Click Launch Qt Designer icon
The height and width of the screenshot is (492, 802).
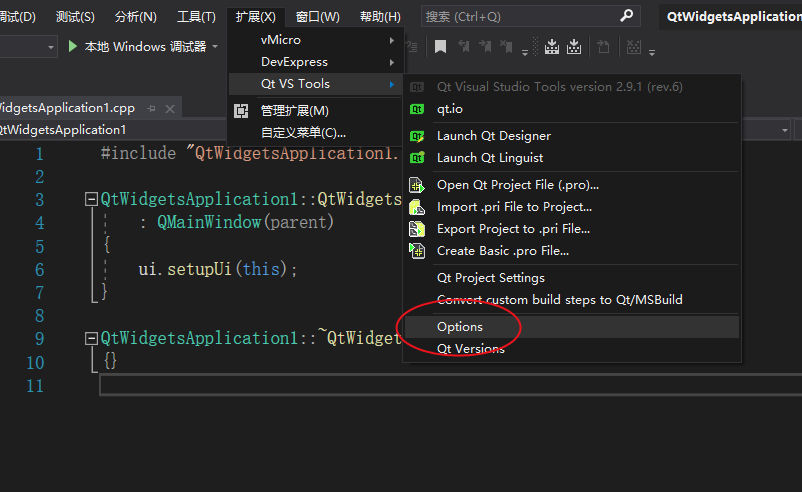pos(417,136)
